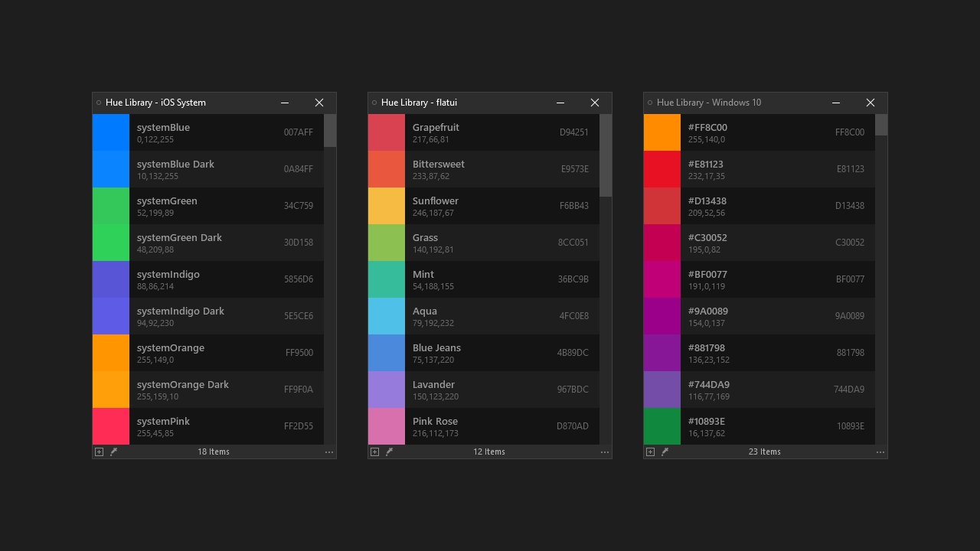Open ellipsis menu in Windows 10 library
The width and height of the screenshot is (980, 551).
(880, 452)
